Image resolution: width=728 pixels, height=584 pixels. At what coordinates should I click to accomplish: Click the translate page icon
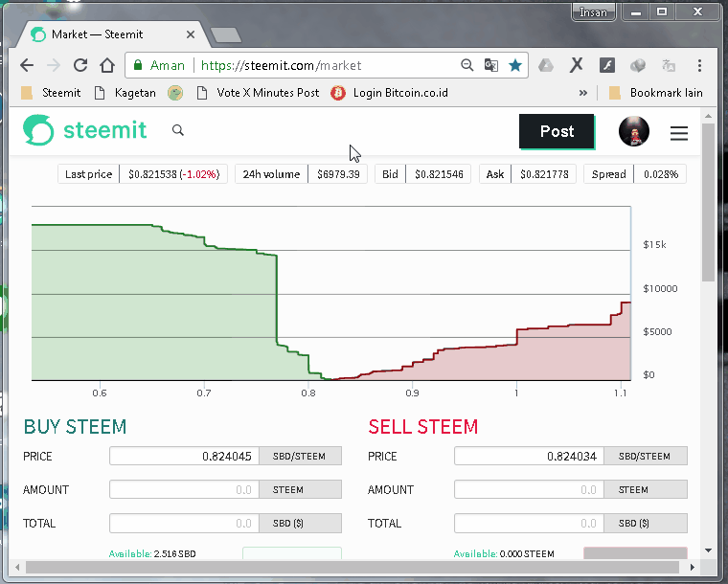[490, 65]
